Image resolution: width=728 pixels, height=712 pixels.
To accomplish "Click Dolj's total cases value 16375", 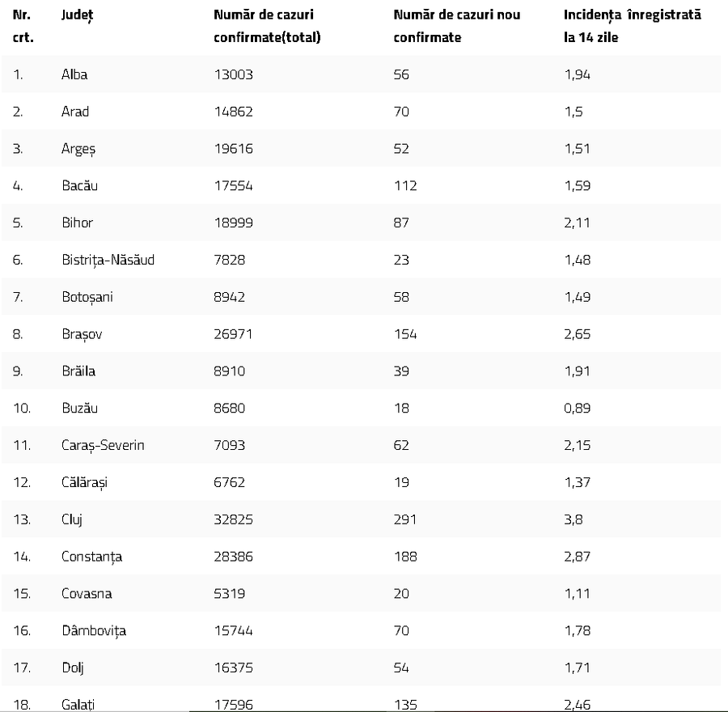I will coord(233,667).
